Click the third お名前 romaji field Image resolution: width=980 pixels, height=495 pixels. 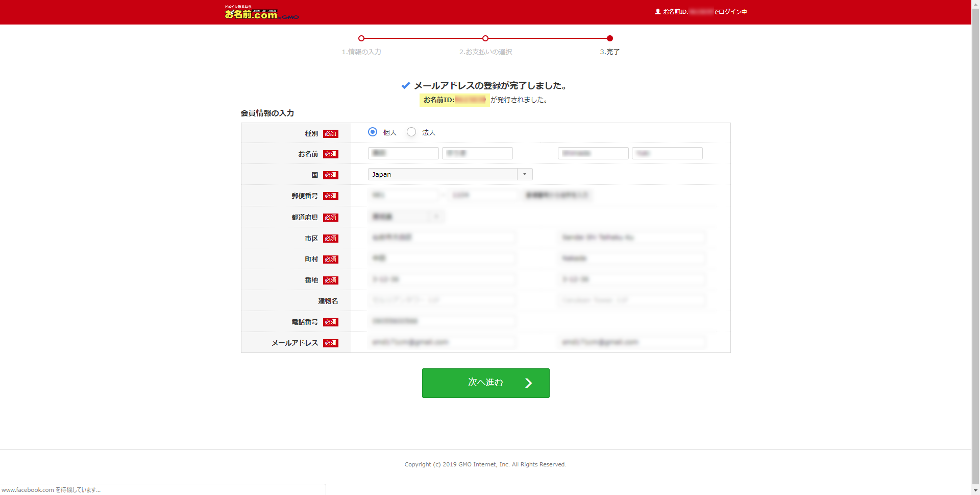pyautogui.click(x=593, y=153)
